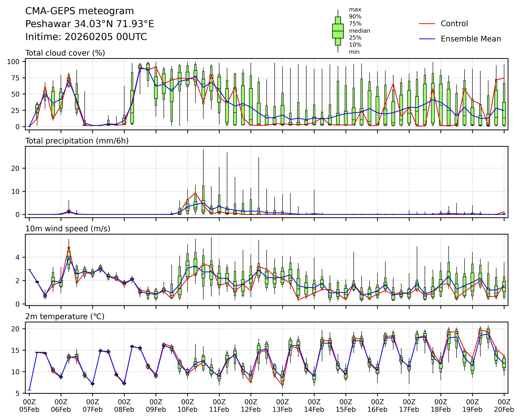Click the '00Z 16Feb' axis label
Image resolution: width=521 pixels, height=420 pixels.
point(377,406)
